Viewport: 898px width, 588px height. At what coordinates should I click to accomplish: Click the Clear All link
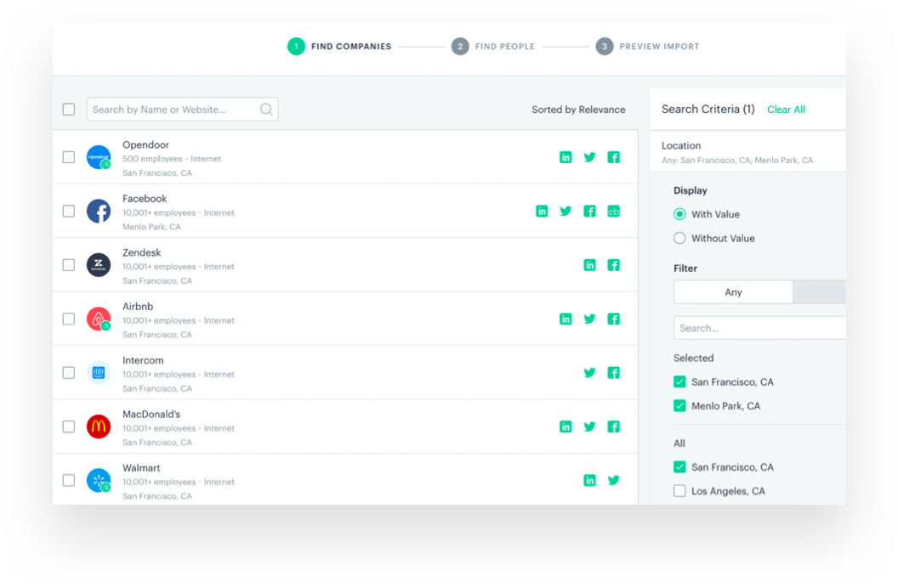(x=786, y=109)
